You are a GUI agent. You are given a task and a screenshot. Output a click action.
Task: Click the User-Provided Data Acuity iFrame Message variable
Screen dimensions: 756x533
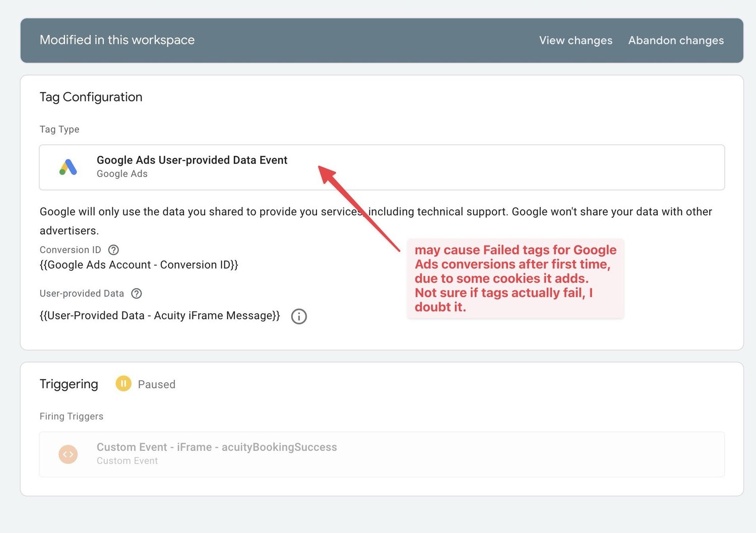pos(160,316)
